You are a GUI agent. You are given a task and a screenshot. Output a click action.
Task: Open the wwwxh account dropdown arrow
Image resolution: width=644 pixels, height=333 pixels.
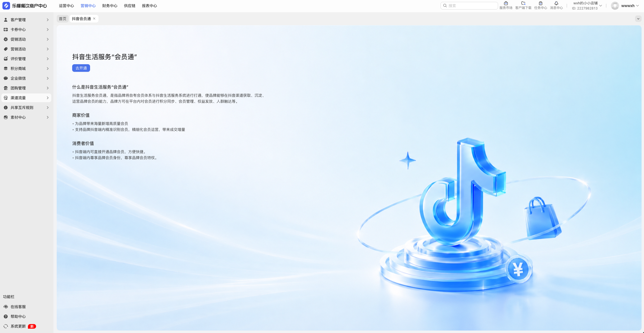(637, 6)
